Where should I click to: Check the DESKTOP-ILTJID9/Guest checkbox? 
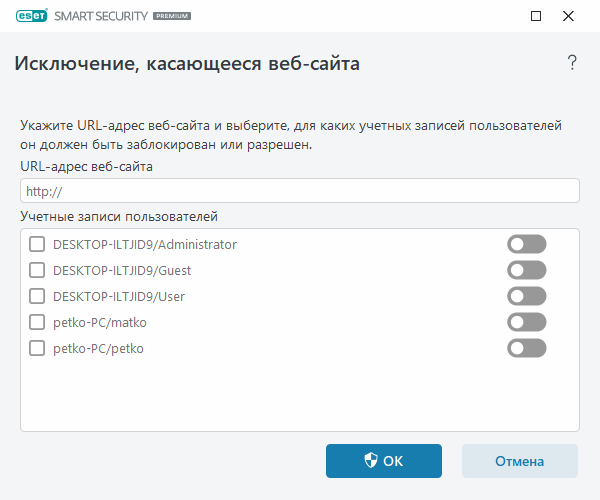coord(37,270)
